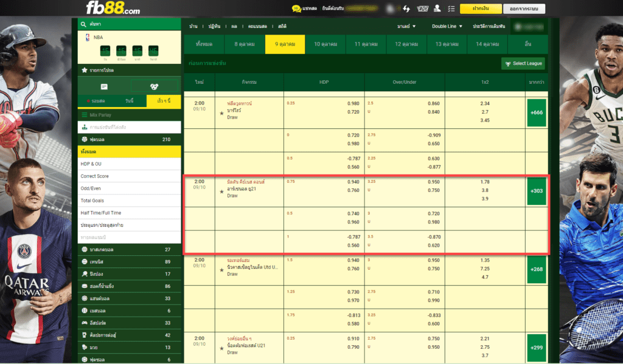The height and width of the screenshot is (364, 623).
Task: Open basketball sport icon (27 events)
Action: (x=84, y=250)
